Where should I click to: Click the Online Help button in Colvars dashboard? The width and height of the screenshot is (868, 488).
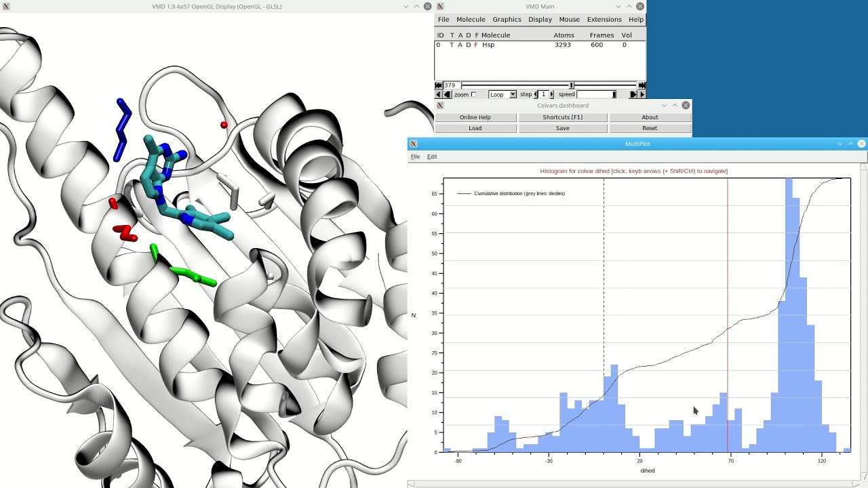point(475,117)
